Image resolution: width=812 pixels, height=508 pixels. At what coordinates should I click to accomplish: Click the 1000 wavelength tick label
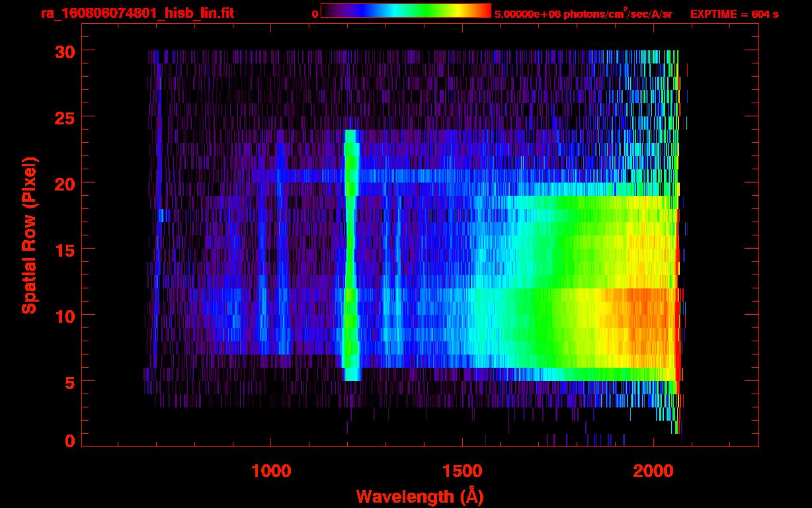(x=270, y=471)
